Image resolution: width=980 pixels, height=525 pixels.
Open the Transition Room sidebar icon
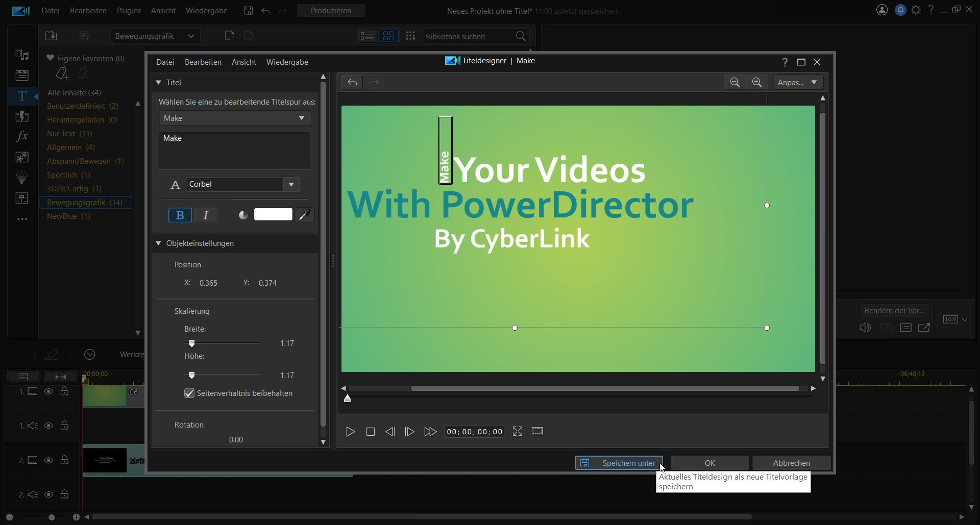tap(22, 116)
